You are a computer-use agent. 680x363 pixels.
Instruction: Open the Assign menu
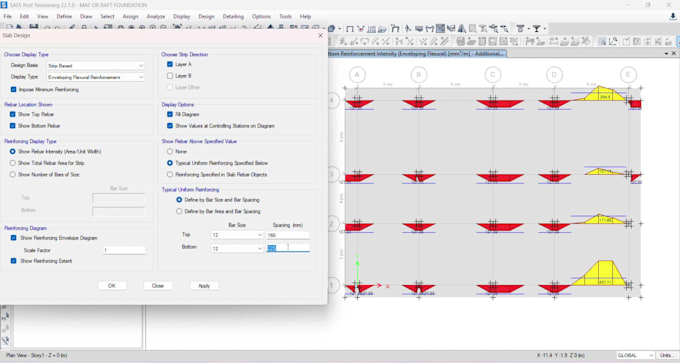point(130,16)
